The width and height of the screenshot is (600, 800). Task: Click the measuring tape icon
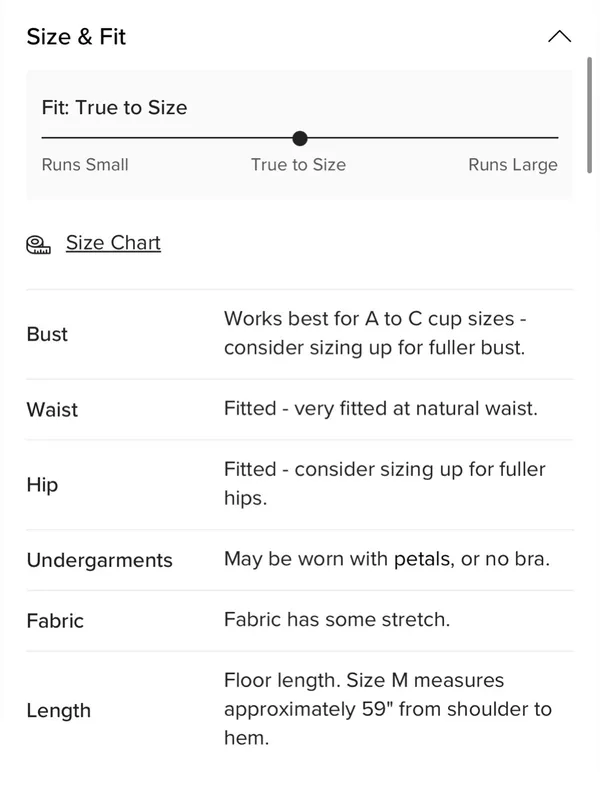[x=38, y=244]
